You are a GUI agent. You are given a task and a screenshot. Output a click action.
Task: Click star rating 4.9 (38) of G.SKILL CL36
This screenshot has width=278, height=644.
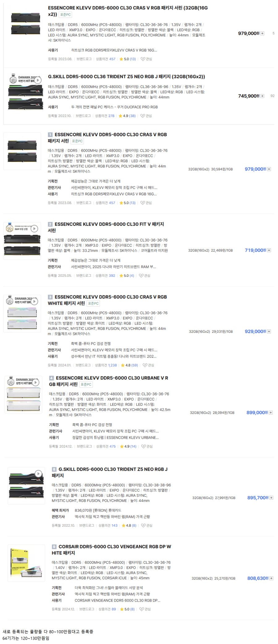tap(127, 116)
